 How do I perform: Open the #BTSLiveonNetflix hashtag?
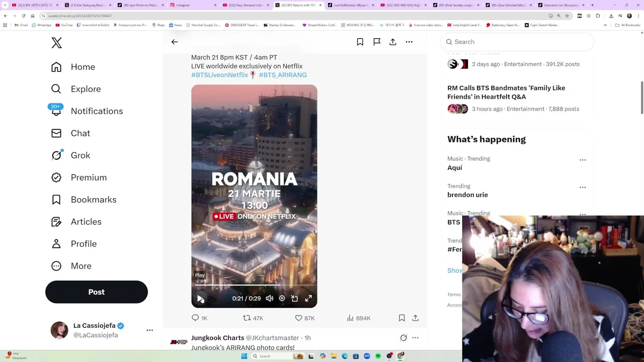coord(219,75)
